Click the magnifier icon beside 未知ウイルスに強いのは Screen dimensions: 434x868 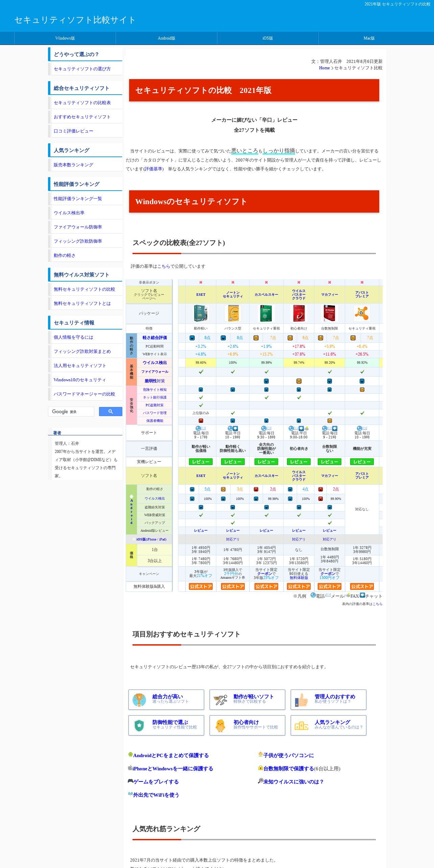(261, 781)
